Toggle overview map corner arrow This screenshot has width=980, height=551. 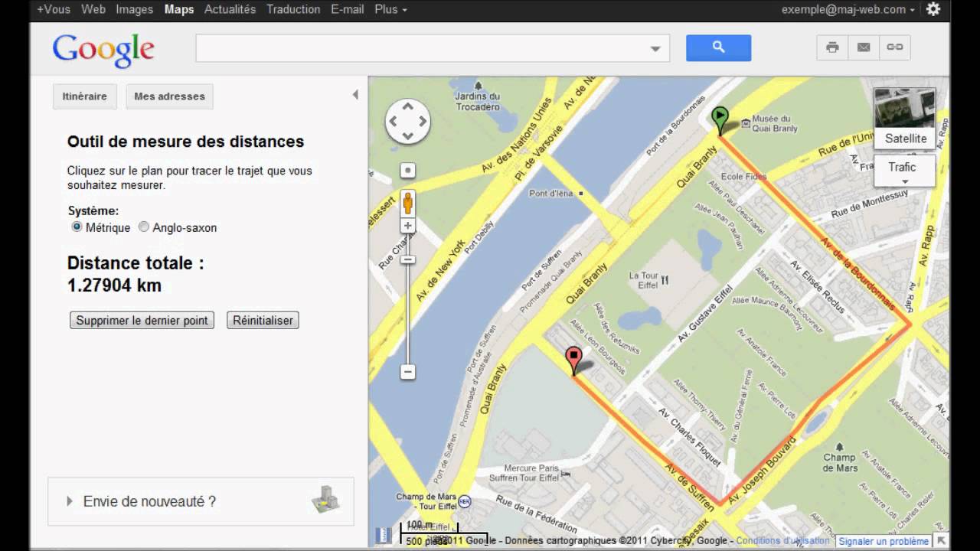[941, 541]
